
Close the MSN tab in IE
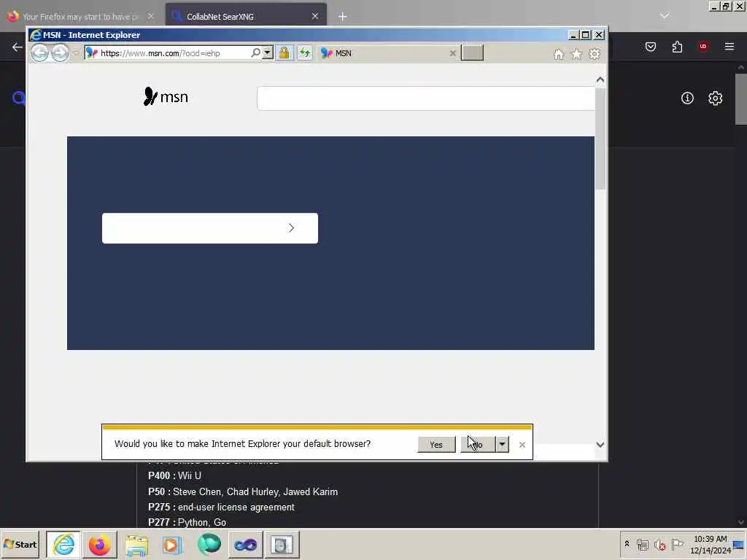(452, 53)
